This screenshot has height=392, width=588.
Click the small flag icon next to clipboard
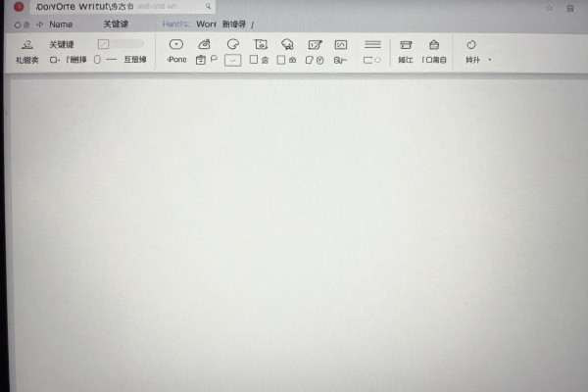click(214, 59)
